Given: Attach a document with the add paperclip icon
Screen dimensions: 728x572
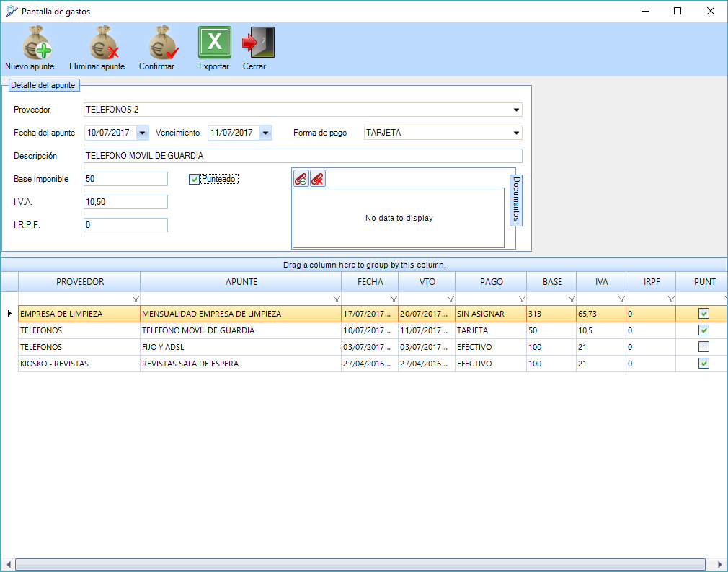Looking at the screenshot, I should 301,178.
